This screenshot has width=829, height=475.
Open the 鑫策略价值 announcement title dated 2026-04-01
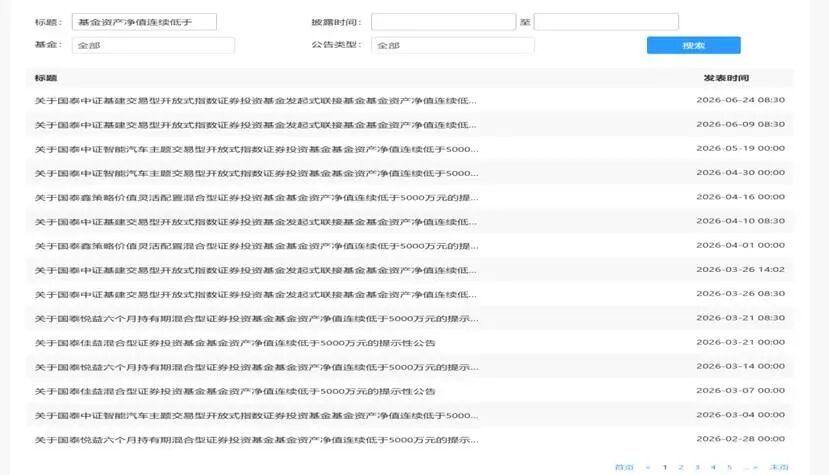[256, 246]
